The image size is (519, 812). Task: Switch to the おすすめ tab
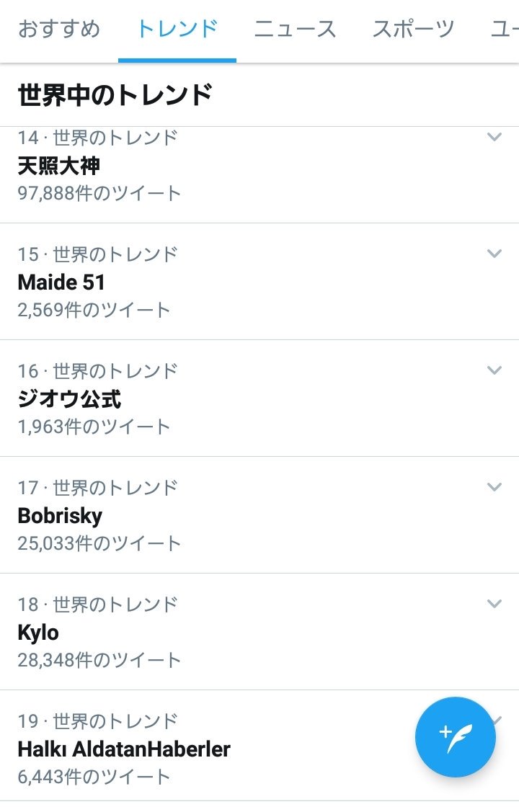pyautogui.click(x=59, y=30)
